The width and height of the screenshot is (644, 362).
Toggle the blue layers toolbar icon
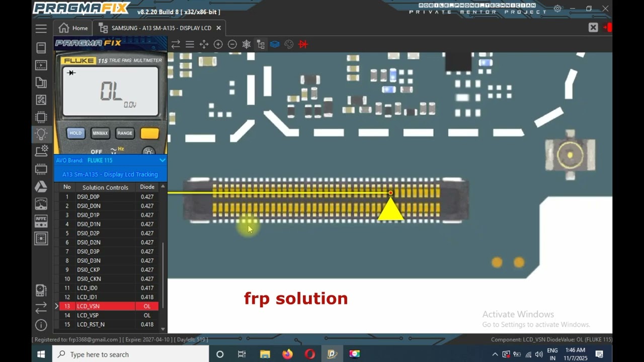click(275, 44)
